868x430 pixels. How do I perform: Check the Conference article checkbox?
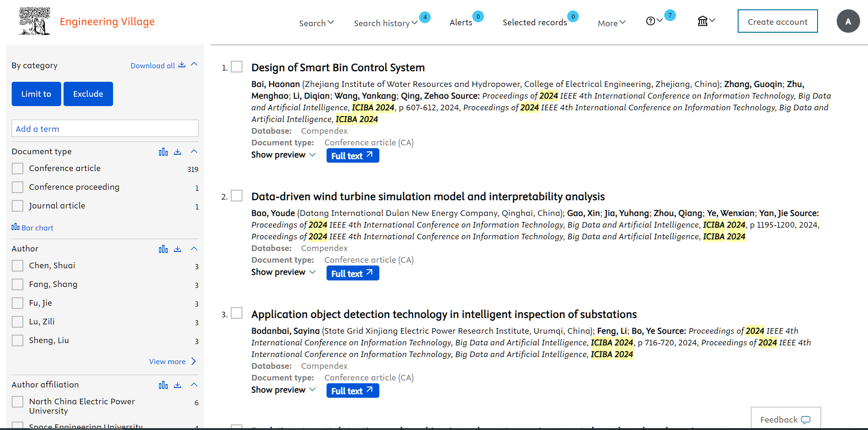(17, 168)
